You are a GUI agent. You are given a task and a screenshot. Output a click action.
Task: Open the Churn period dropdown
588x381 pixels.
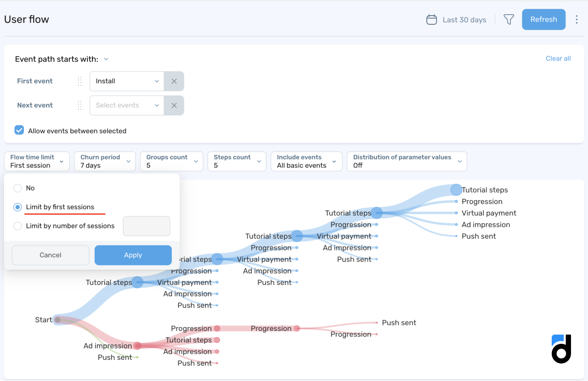[105, 161]
